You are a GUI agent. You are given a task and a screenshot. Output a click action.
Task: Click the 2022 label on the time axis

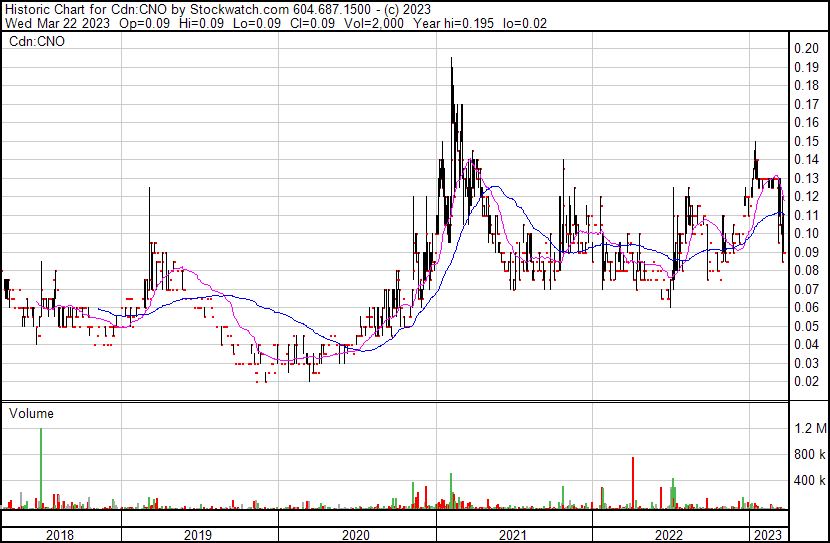669,536
